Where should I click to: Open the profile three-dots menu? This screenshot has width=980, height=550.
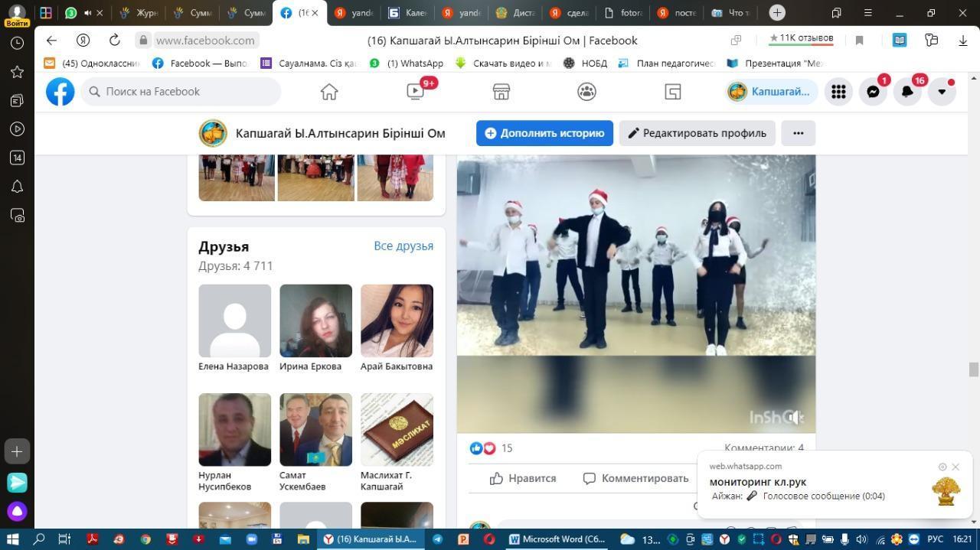tap(798, 133)
